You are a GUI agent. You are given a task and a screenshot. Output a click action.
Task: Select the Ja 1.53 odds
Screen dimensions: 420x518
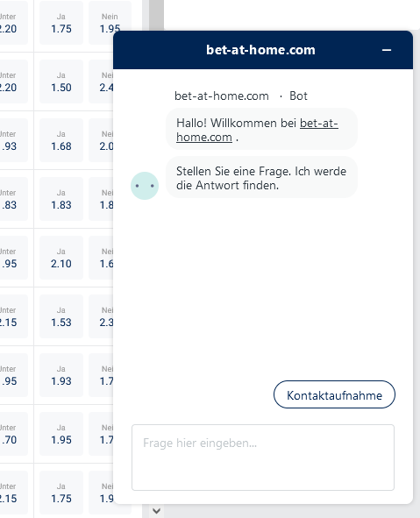tap(61, 316)
